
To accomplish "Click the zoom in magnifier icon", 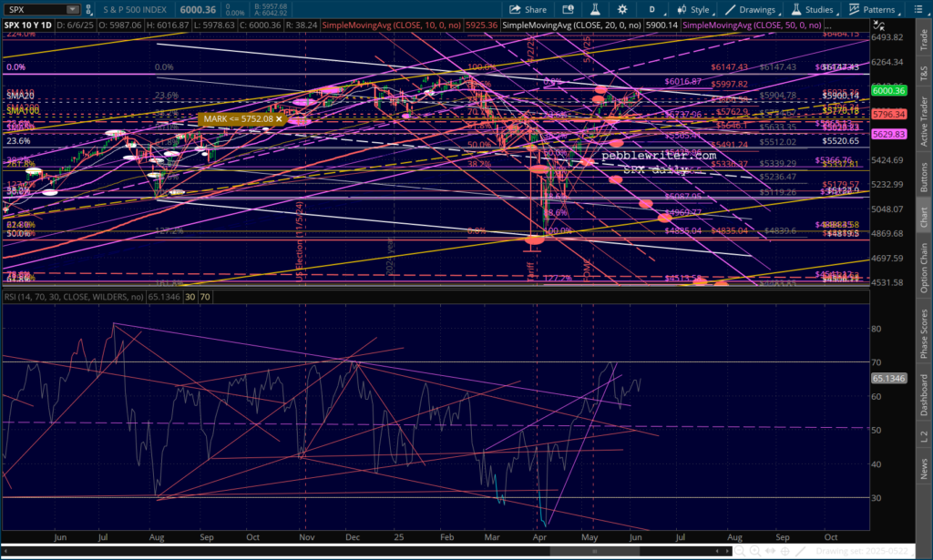I will 755,550.
